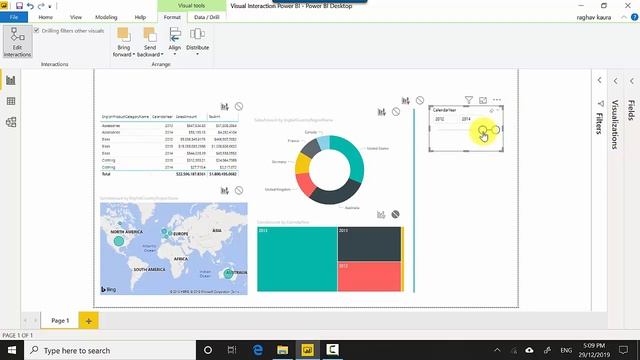Switch to Model view in left sidebar

[11, 122]
